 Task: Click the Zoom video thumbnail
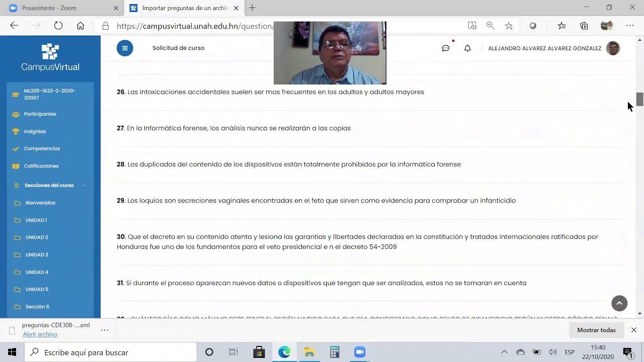point(330,53)
